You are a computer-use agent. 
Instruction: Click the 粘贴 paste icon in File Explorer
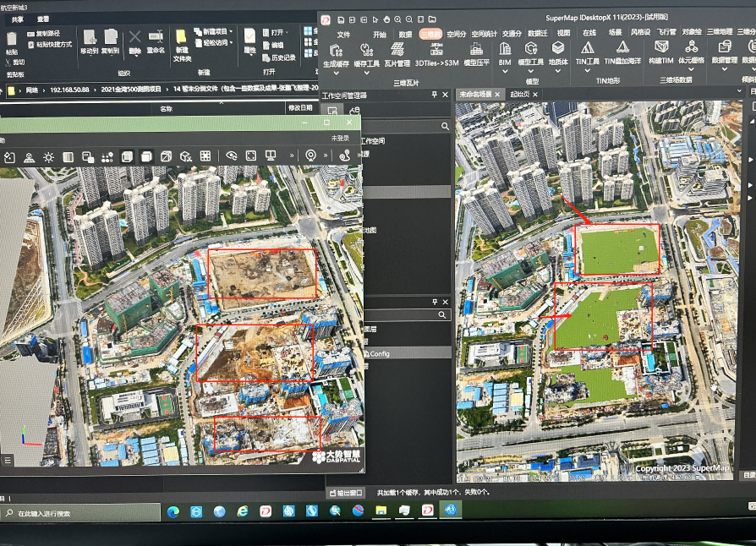click(12, 40)
